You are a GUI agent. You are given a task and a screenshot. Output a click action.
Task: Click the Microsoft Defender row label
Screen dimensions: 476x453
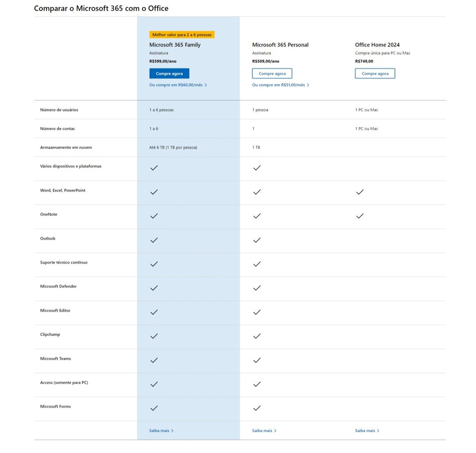(x=58, y=286)
